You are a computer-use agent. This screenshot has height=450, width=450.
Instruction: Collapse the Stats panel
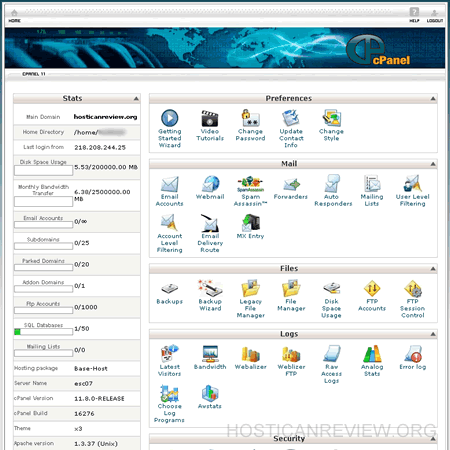[136, 99]
